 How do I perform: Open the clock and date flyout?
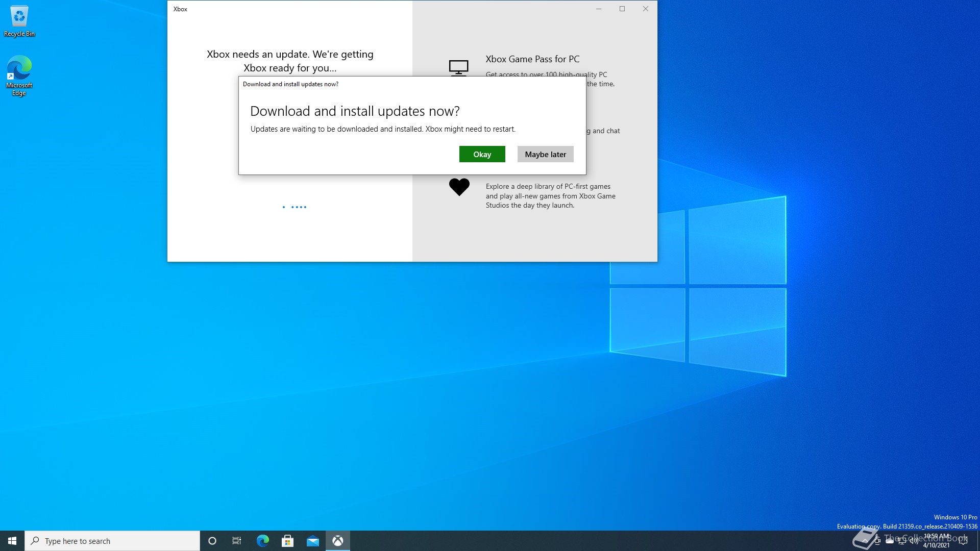(x=937, y=541)
